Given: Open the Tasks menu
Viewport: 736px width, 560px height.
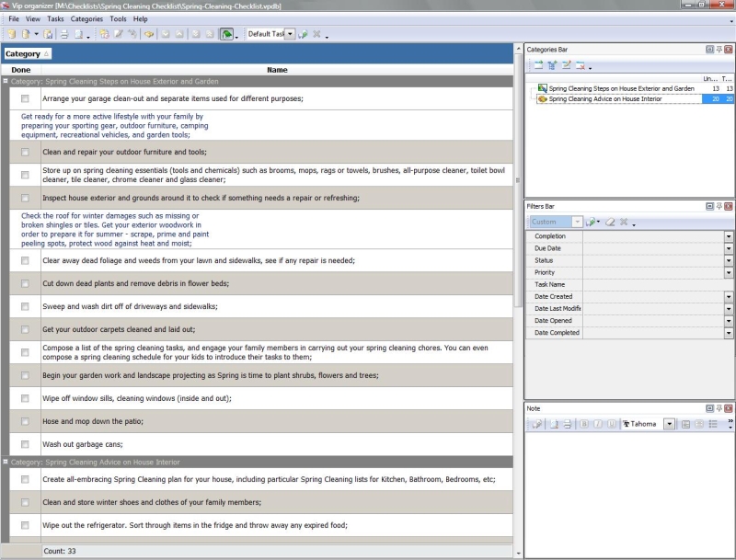Looking at the screenshot, I should click(x=55, y=18).
